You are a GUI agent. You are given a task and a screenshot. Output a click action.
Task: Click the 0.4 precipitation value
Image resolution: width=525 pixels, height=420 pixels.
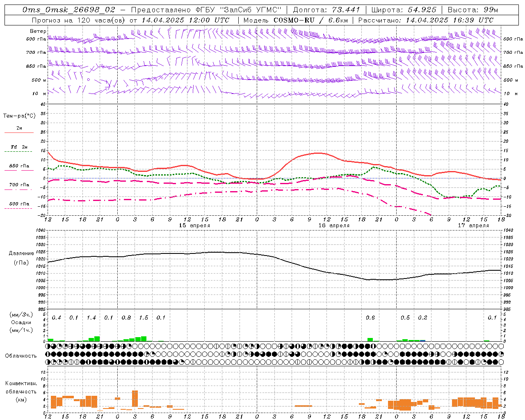pos(57,318)
